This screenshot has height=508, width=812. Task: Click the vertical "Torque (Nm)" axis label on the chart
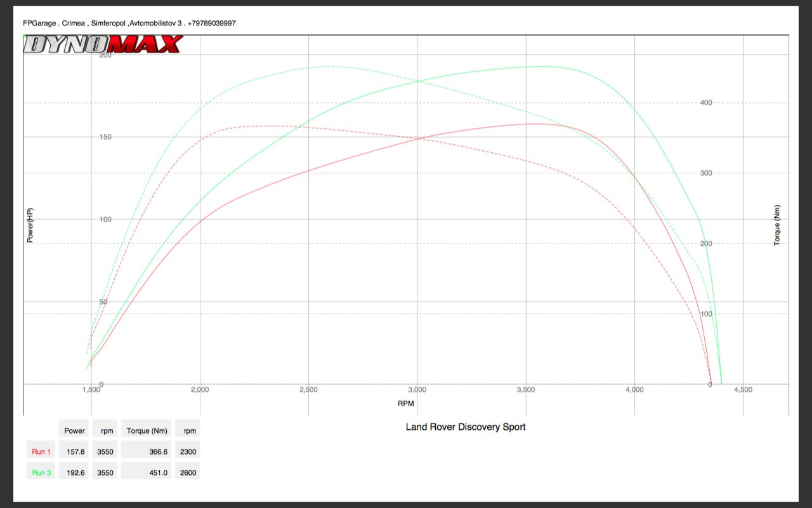click(x=777, y=225)
